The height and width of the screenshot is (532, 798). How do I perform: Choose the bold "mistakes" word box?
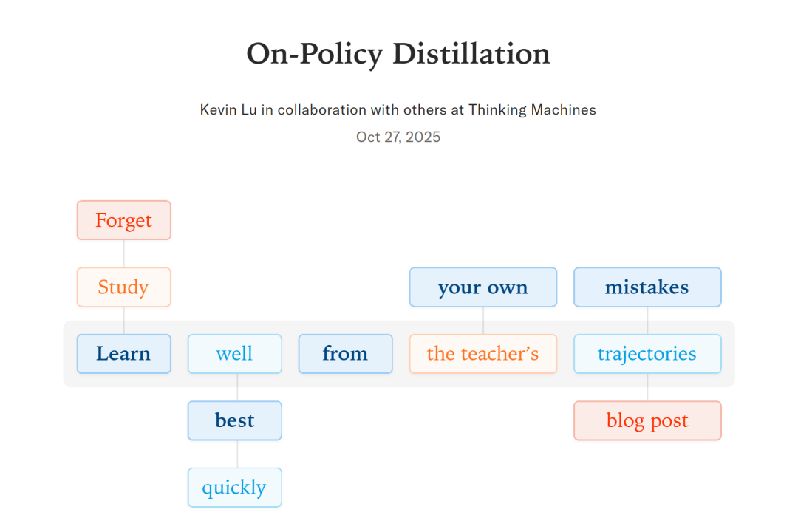(647, 287)
